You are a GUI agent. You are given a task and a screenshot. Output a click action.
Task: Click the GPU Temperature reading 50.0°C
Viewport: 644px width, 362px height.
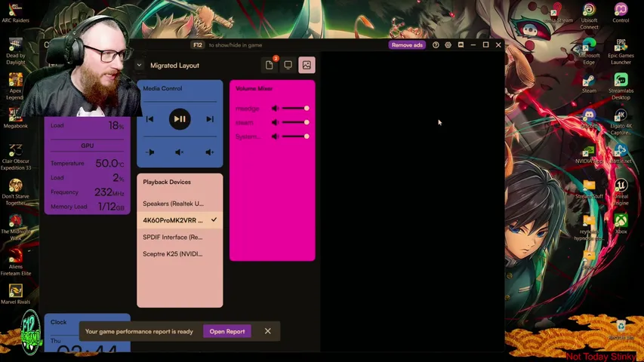point(109,164)
